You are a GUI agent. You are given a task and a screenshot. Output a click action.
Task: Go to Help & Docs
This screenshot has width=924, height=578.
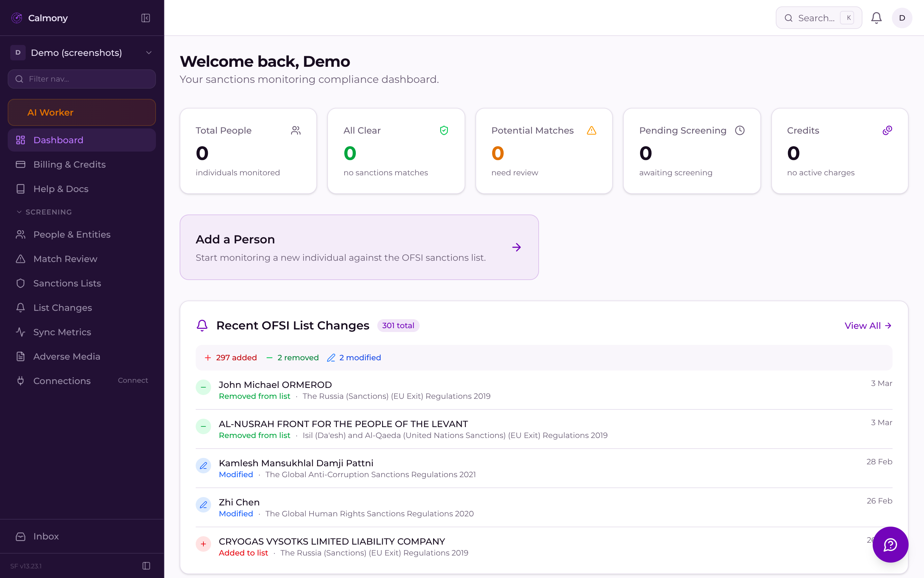[x=82, y=189]
